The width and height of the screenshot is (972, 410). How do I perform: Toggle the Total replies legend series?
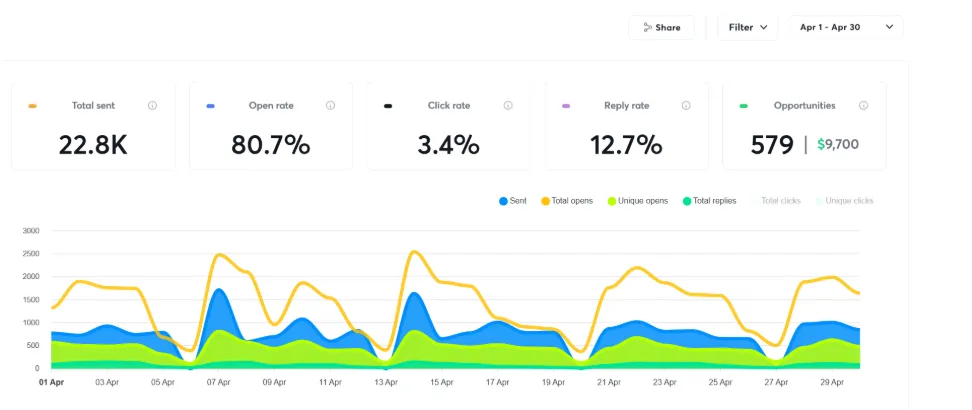709,201
